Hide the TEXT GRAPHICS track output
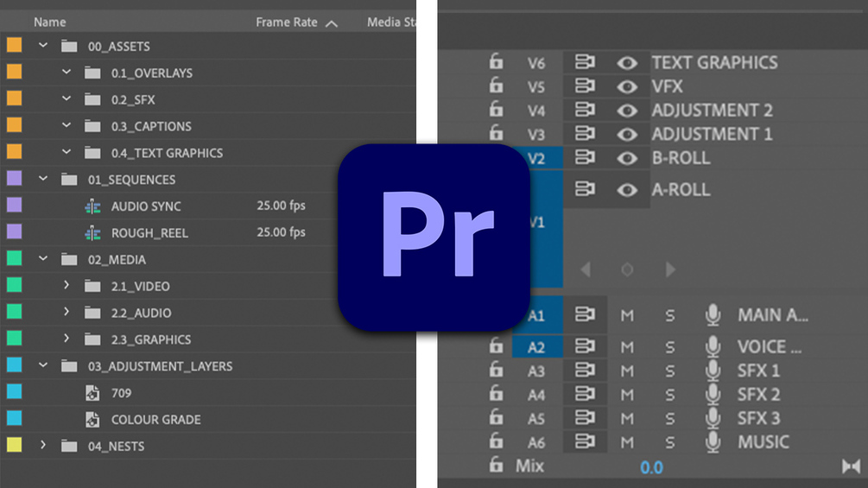 627,63
